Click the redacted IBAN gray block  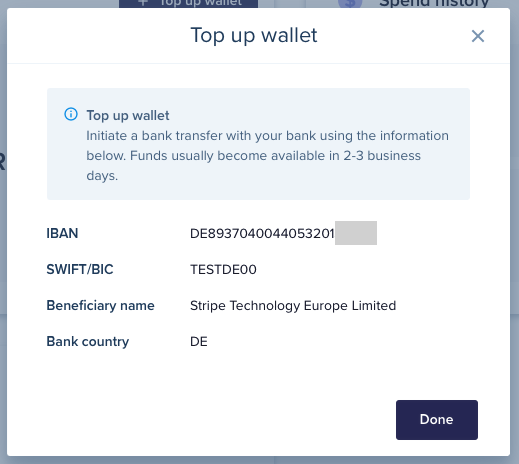coord(356,233)
